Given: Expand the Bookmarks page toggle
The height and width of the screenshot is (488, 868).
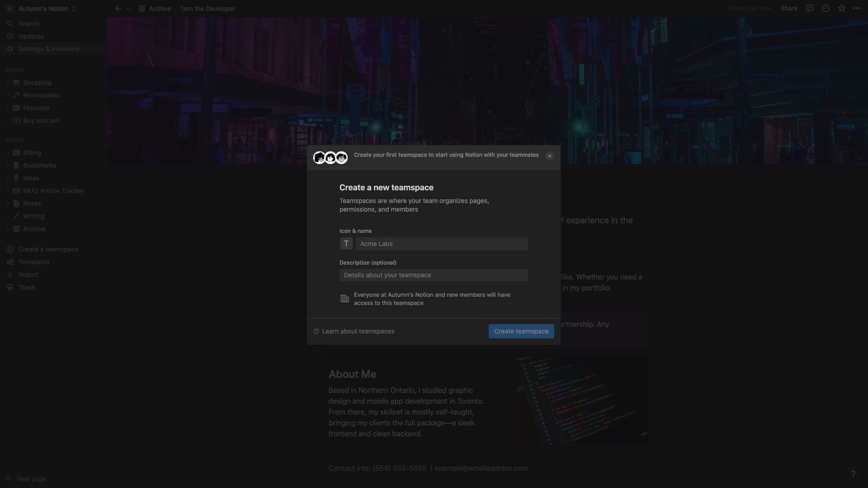Looking at the screenshot, I should tap(7, 165).
